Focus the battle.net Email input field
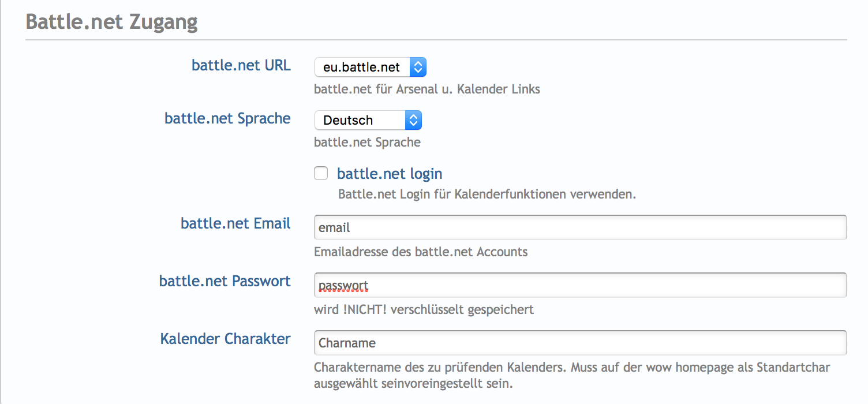868x404 pixels. pyautogui.click(x=580, y=227)
